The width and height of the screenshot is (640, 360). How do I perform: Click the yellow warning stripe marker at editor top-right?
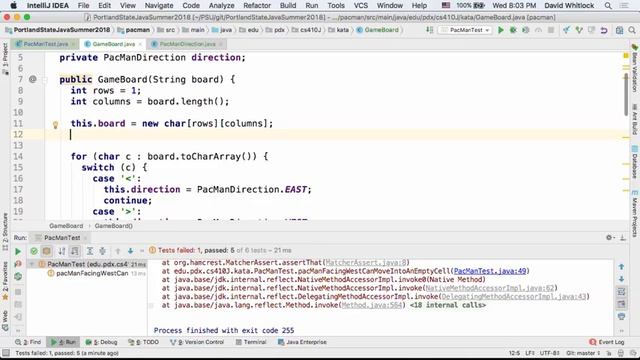click(x=626, y=56)
